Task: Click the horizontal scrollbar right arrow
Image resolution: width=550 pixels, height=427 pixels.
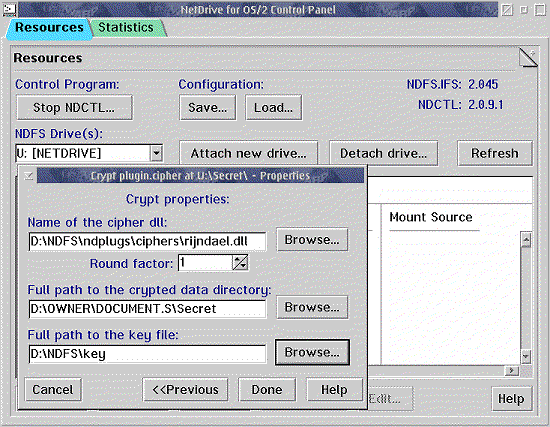Action: 512,371
